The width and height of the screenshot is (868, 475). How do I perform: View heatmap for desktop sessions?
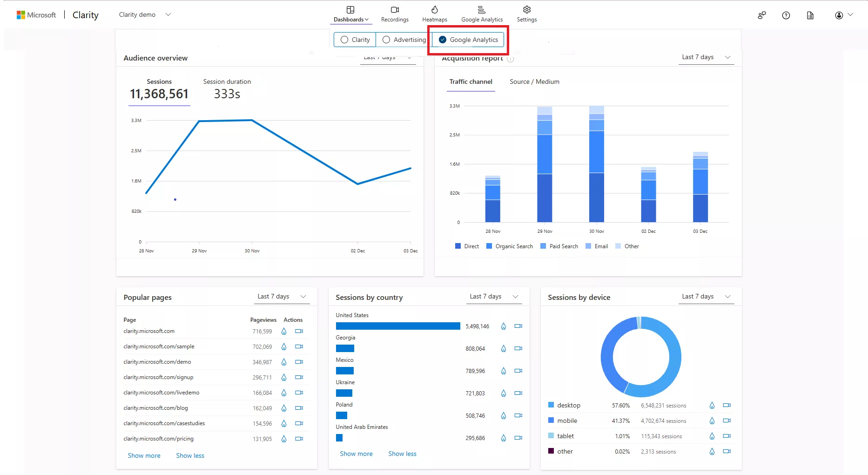(x=712, y=406)
